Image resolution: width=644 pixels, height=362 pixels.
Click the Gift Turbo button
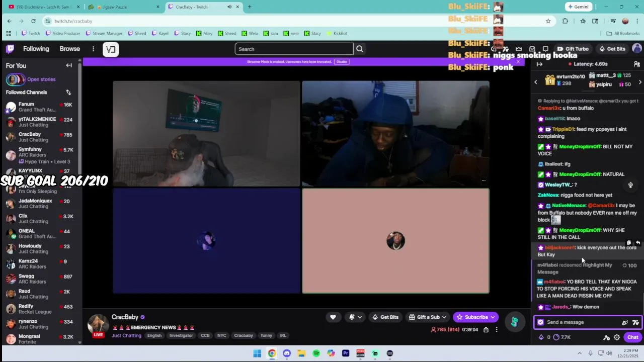tap(574, 49)
